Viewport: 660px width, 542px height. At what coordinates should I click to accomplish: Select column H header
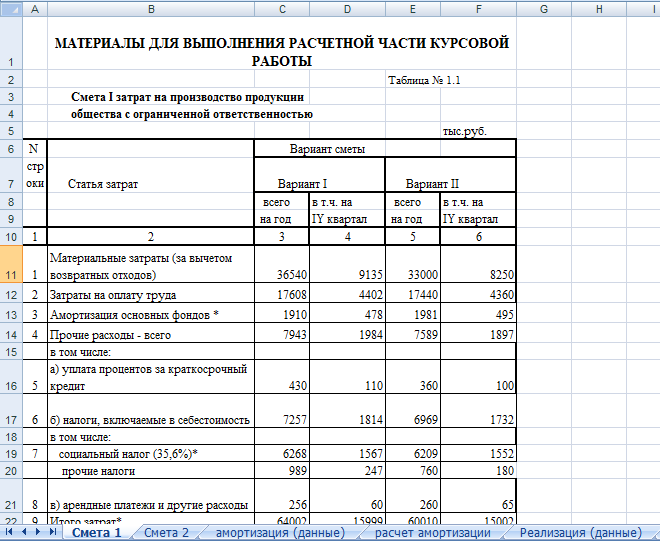(599, 9)
